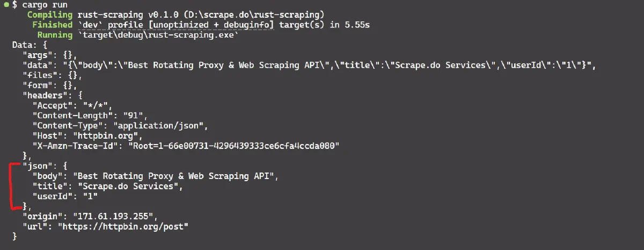
Task: Click the "Data: {" opening line
Action: coord(30,45)
